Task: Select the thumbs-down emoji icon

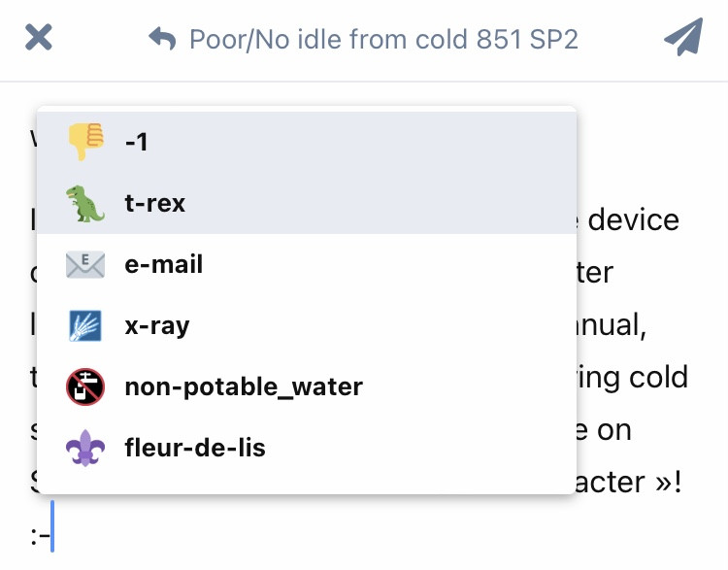Action: click(85, 141)
